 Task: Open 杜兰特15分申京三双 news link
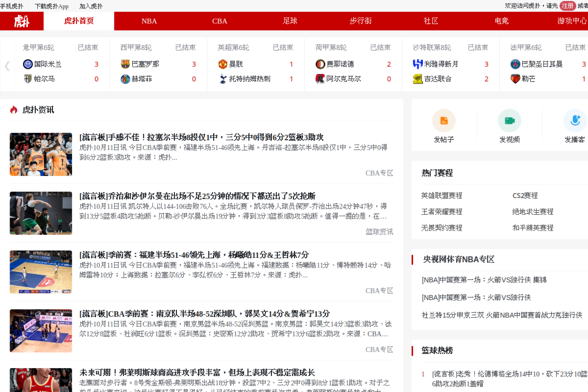(x=502, y=315)
